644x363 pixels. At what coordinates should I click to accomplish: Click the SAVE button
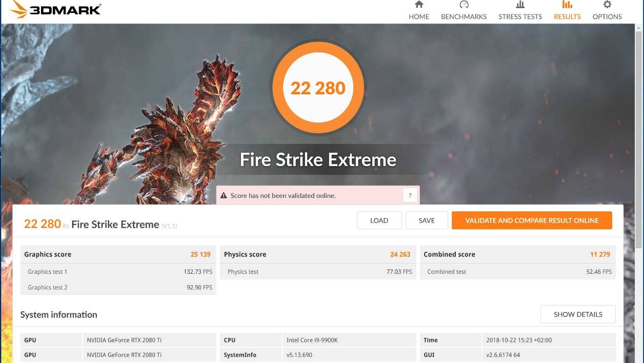427,220
